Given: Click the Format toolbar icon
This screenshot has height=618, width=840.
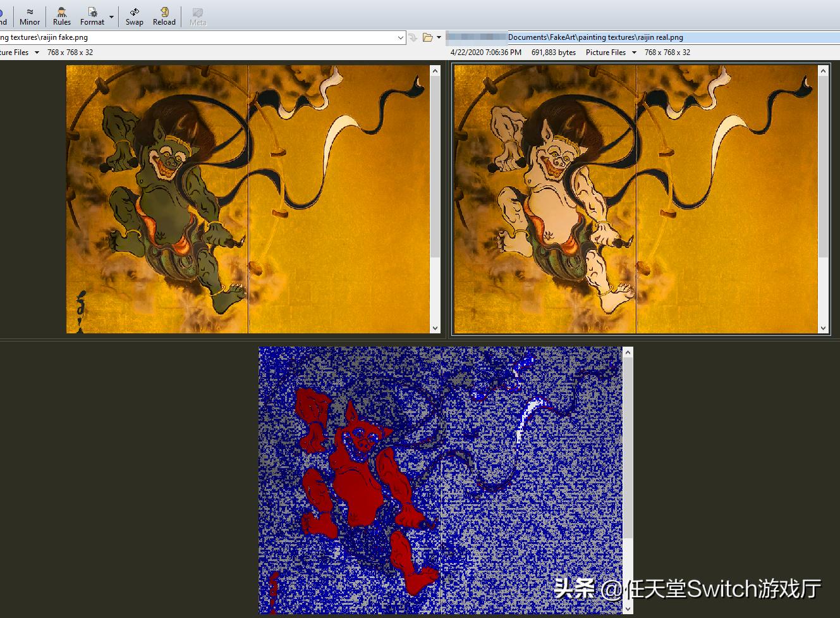Looking at the screenshot, I should (92, 16).
